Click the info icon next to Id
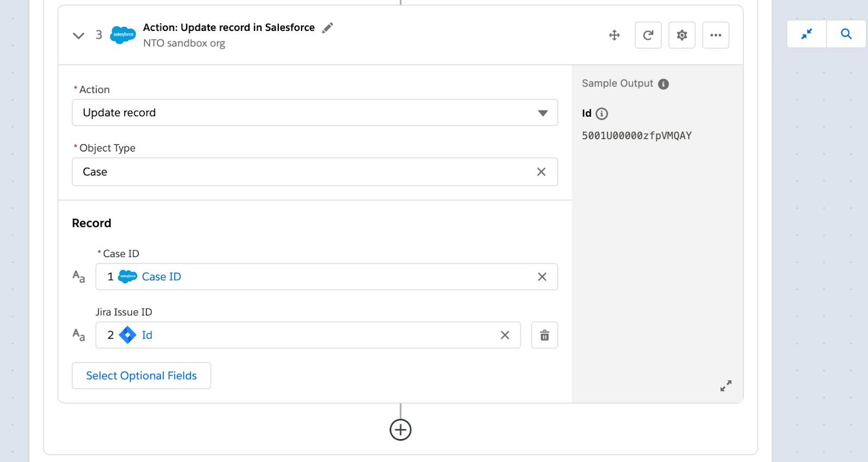 click(602, 113)
